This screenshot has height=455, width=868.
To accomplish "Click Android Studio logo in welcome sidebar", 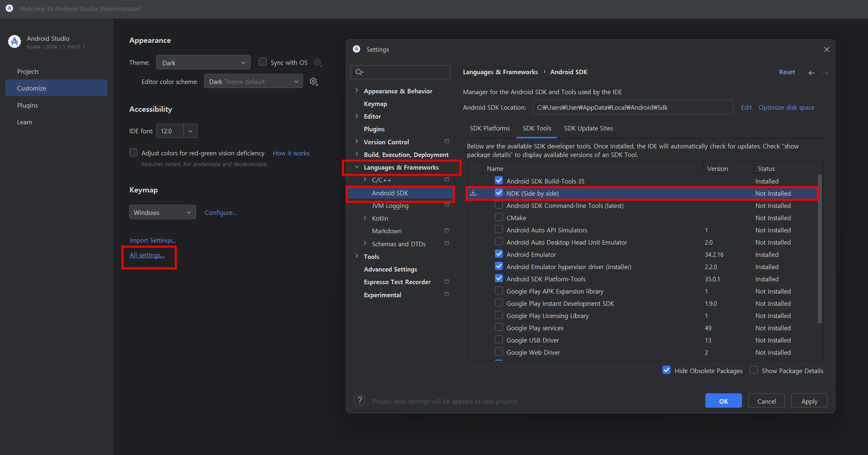I will [15, 42].
